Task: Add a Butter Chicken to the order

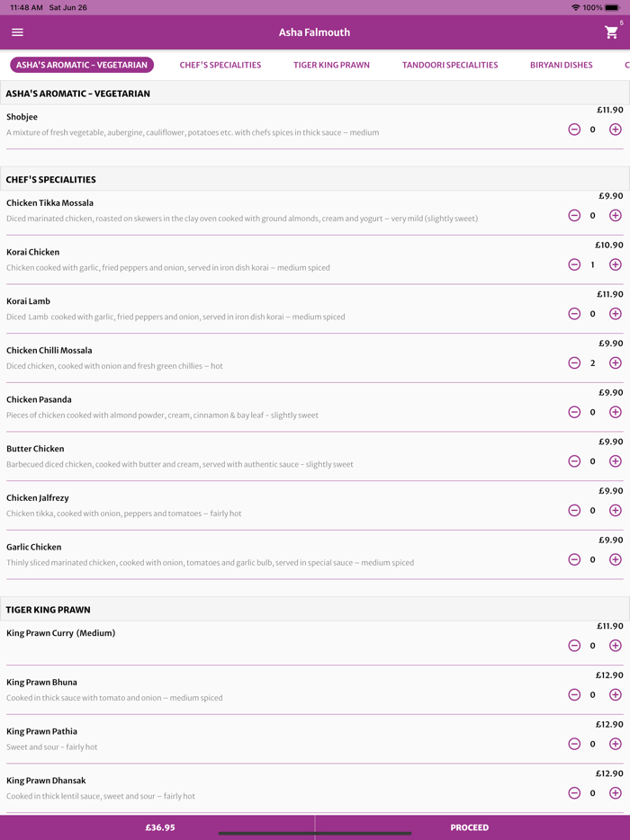Action: pyautogui.click(x=616, y=461)
